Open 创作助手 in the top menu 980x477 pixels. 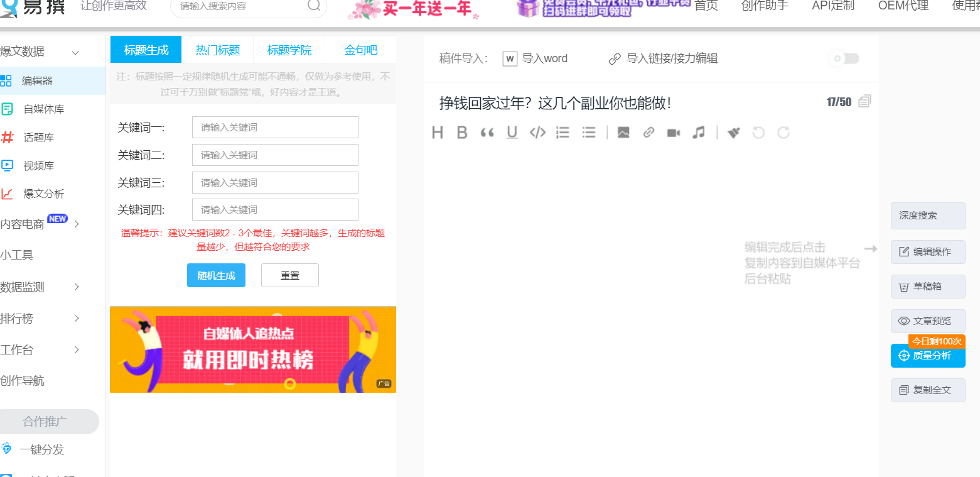(x=763, y=6)
